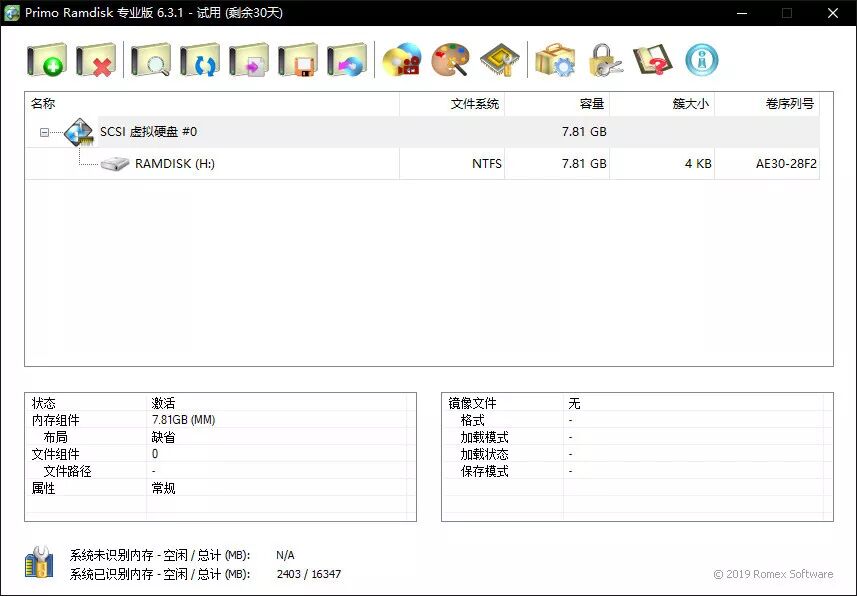Click the 缺省 layout value
The width and height of the screenshot is (857, 596).
click(163, 437)
